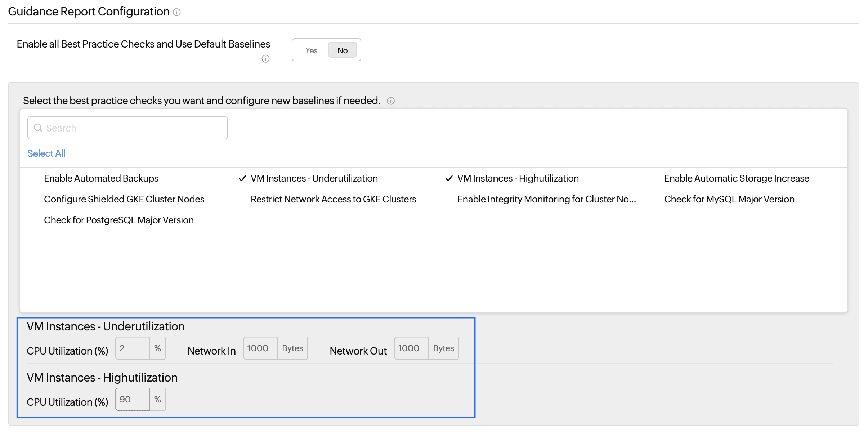
Task: Click Highutilization CPU Utilization 90 field
Action: click(133, 400)
